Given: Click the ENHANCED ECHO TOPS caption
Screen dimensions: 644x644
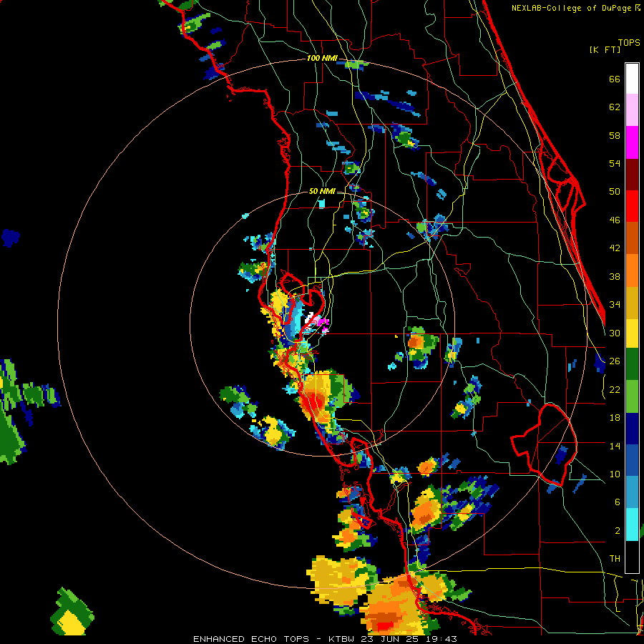Looking at the screenshot, I should tap(251, 639).
